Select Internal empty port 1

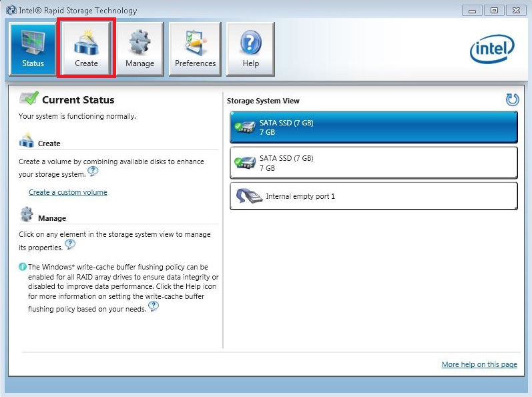click(374, 196)
